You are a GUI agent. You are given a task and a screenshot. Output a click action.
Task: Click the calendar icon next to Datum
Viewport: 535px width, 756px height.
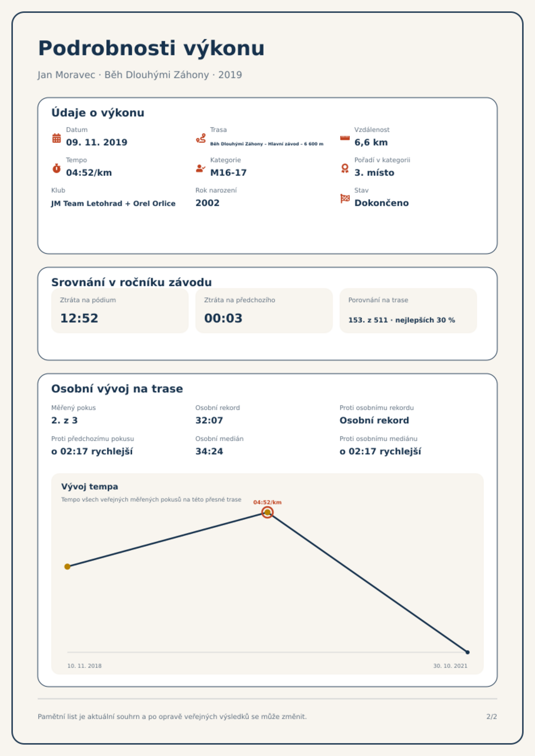[x=57, y=138]
